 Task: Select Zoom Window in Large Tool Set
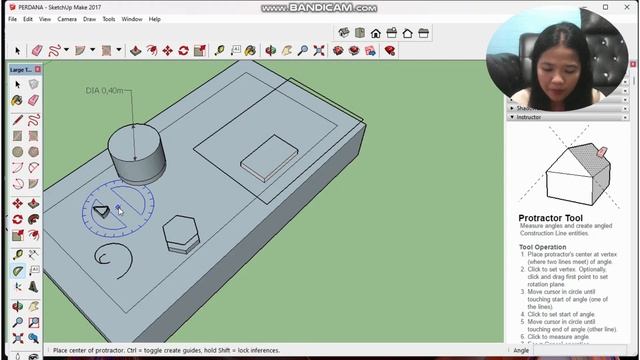33,323
